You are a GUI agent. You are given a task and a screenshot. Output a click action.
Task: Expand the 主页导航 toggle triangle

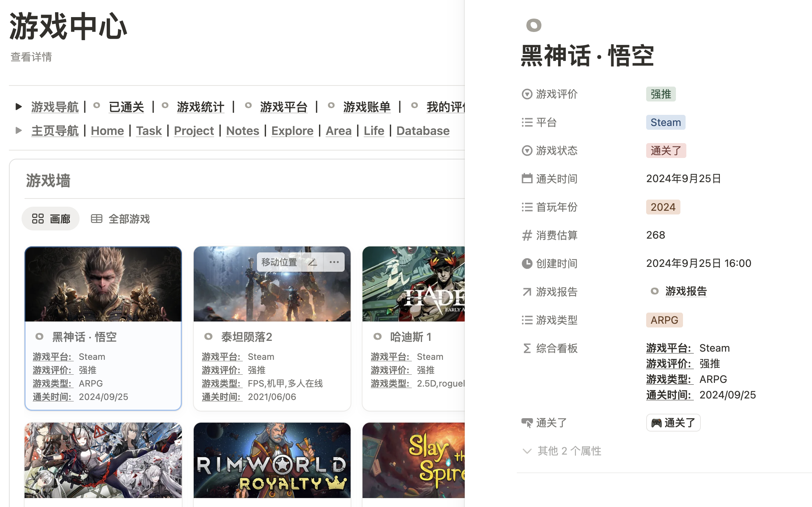click(19, 130)
